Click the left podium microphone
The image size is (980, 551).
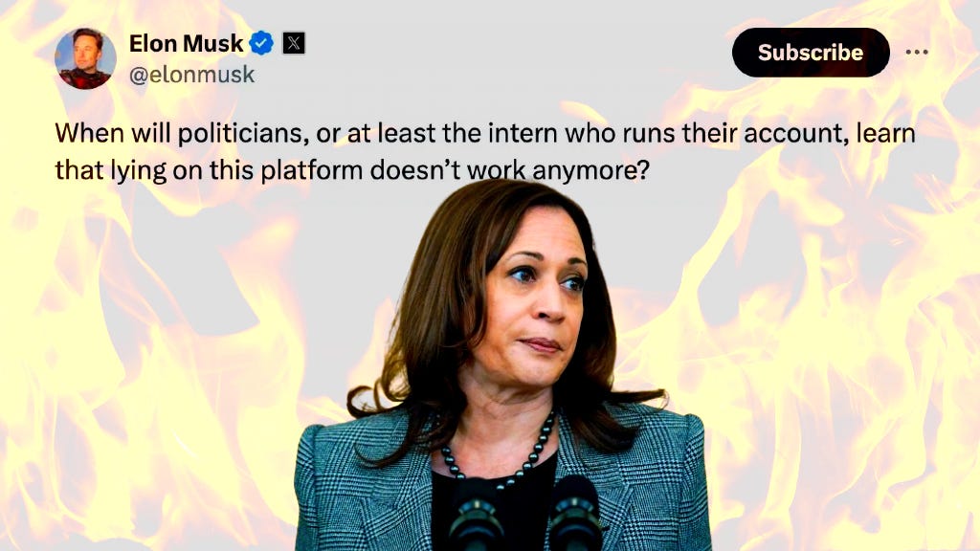[475, 516]
